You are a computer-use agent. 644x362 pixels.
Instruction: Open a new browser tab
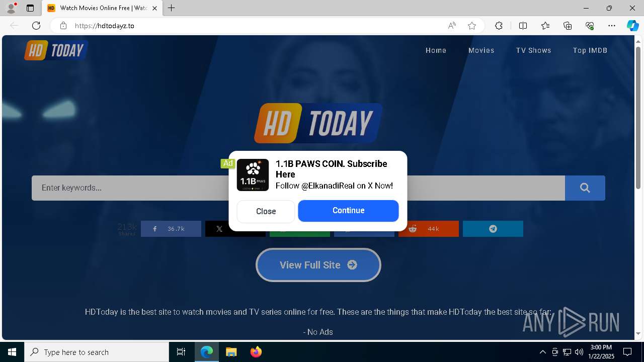[x=171, y=8]
